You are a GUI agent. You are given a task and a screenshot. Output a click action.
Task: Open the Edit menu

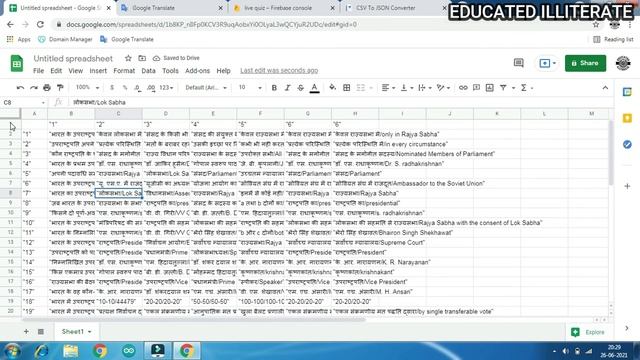[56, 71]
